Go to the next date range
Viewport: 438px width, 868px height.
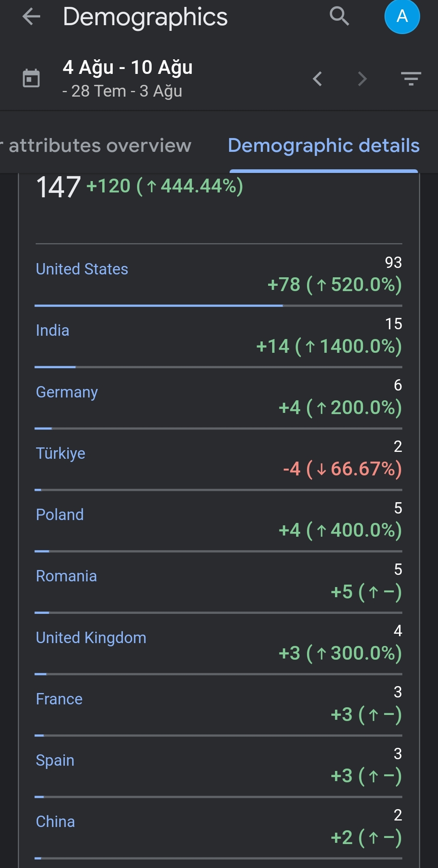(362, 79)
